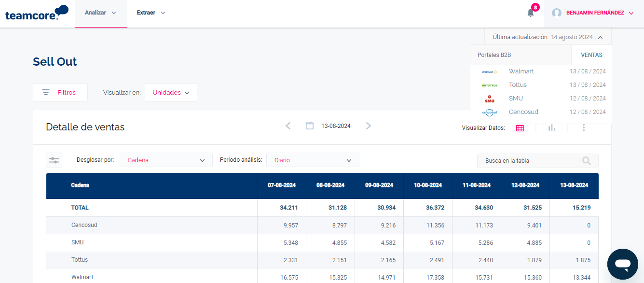Viewport: 644px width, 283px height.
Task: Open the Visualizar en Unidades dropdown
Action: pos(171,93)
